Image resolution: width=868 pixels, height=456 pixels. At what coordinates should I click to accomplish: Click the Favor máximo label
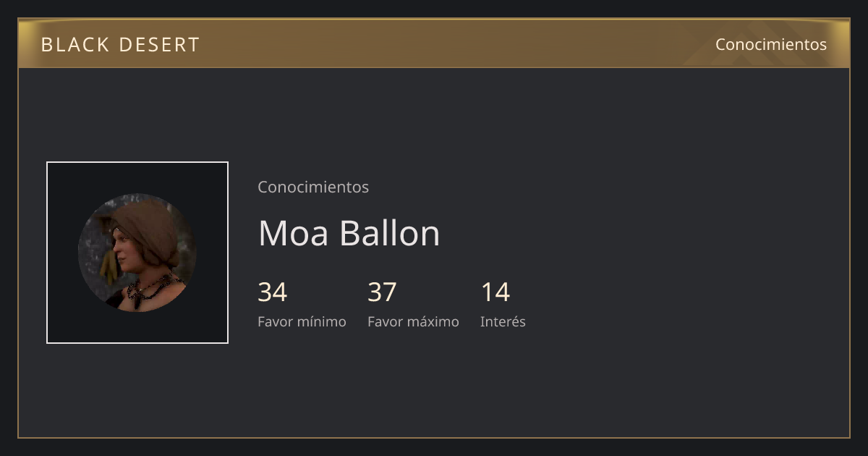413,321
